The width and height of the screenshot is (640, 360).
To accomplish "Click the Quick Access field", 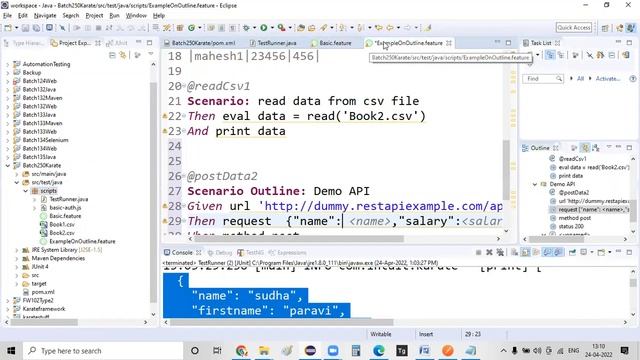I will click(573, 27).
